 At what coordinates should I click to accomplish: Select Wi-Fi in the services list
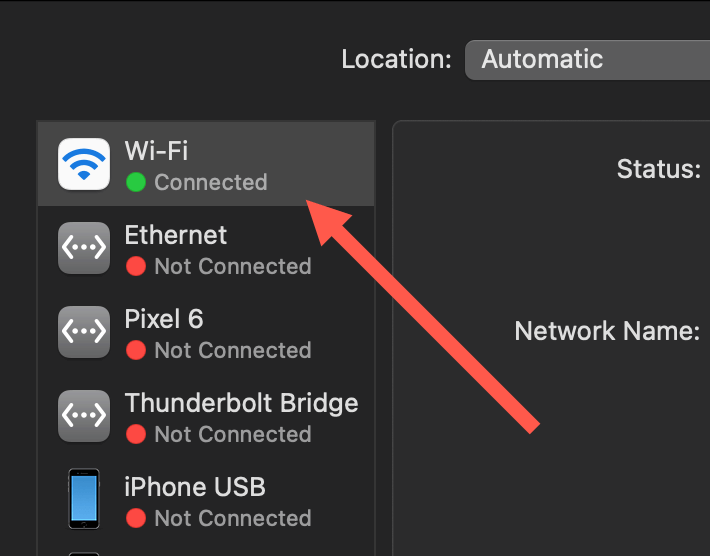point(206,164)
